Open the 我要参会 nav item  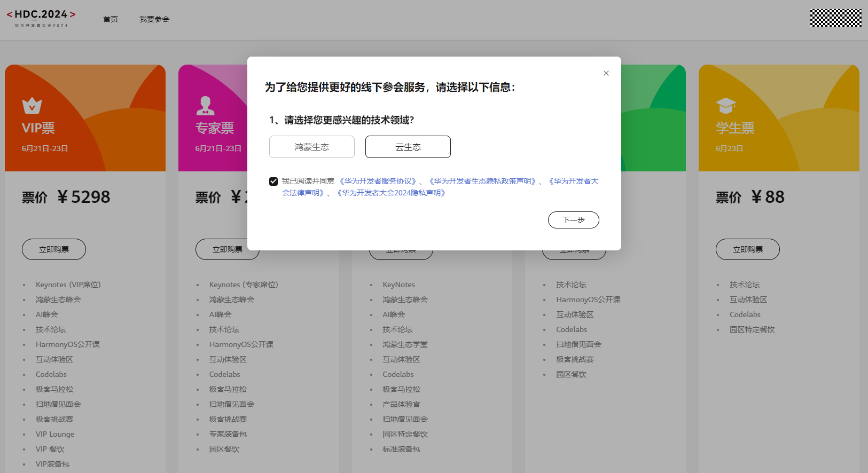(x=154, y=19)
